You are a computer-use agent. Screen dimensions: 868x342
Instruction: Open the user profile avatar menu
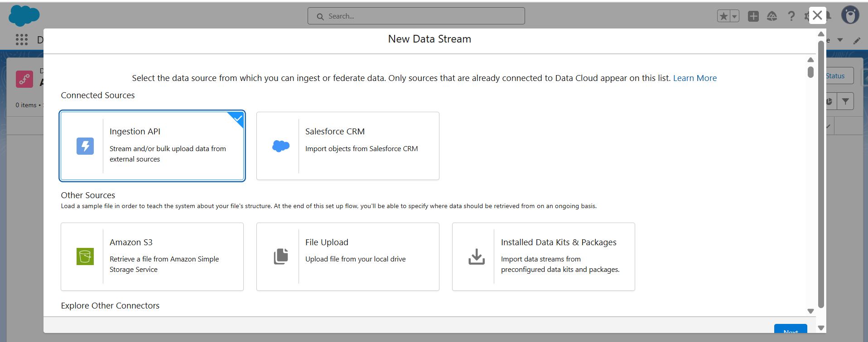[x=850, y=15]
